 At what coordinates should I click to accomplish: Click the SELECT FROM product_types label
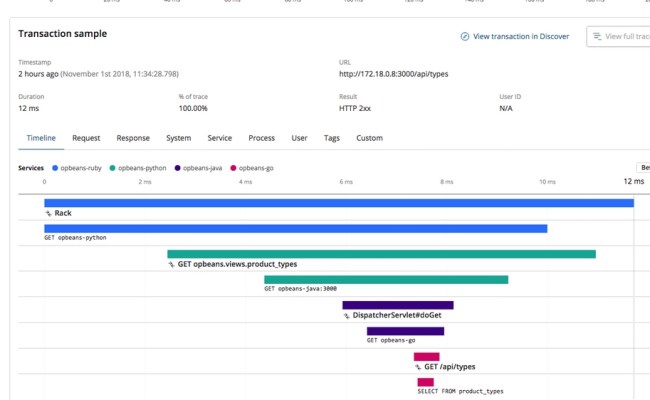[x=461, y=391]
